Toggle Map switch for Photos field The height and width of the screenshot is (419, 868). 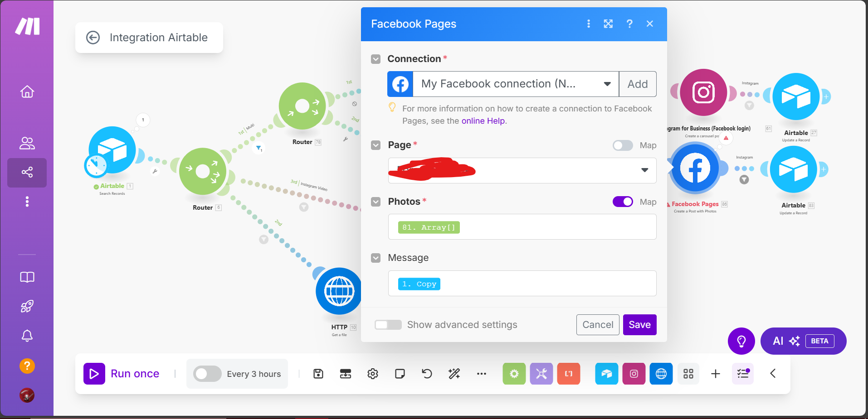pyautogui.click(x=623, y=202)
